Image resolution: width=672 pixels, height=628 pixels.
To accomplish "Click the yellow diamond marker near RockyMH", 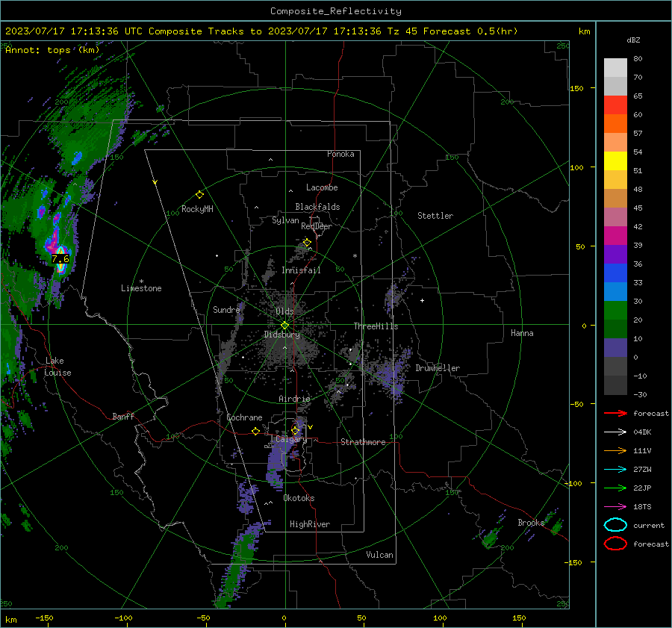I will [199, 195].
